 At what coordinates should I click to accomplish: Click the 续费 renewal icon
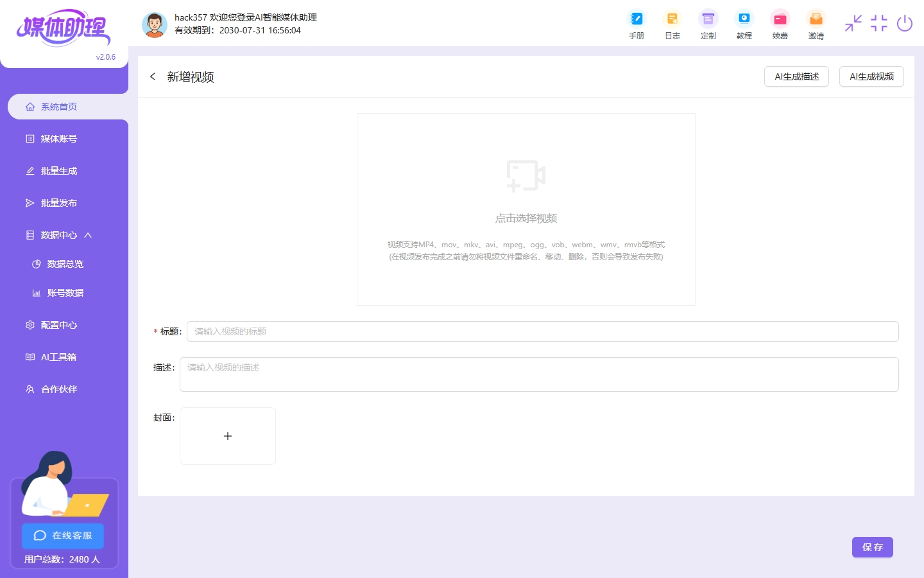coord(780,24)
